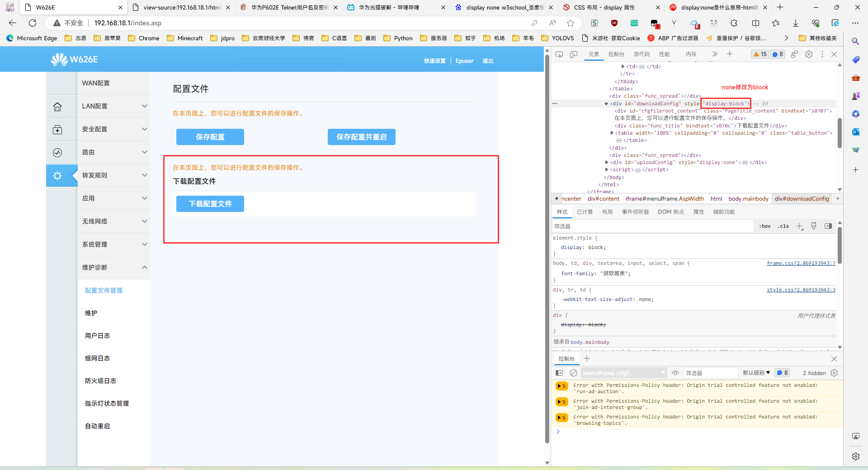Switch to the 源代码 DevTools tab
This screenshot has height=470, width=868.
(x=642, y=54)
